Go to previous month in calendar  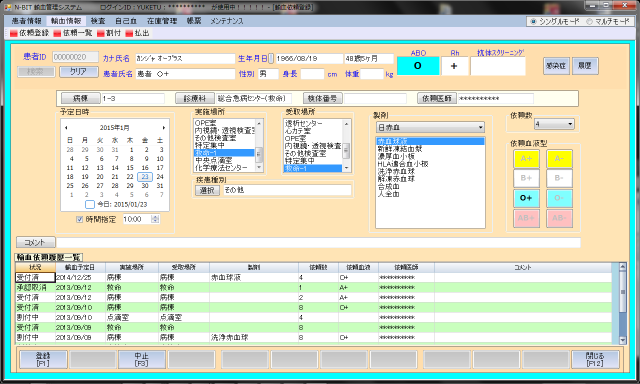pyautogui.click(x=66, y=128)
